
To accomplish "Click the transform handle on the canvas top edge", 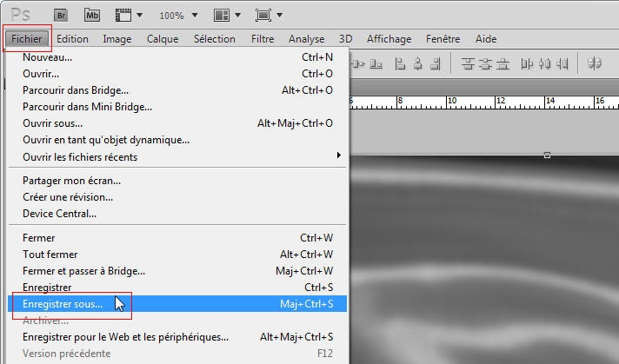I will tap(547, 155).
